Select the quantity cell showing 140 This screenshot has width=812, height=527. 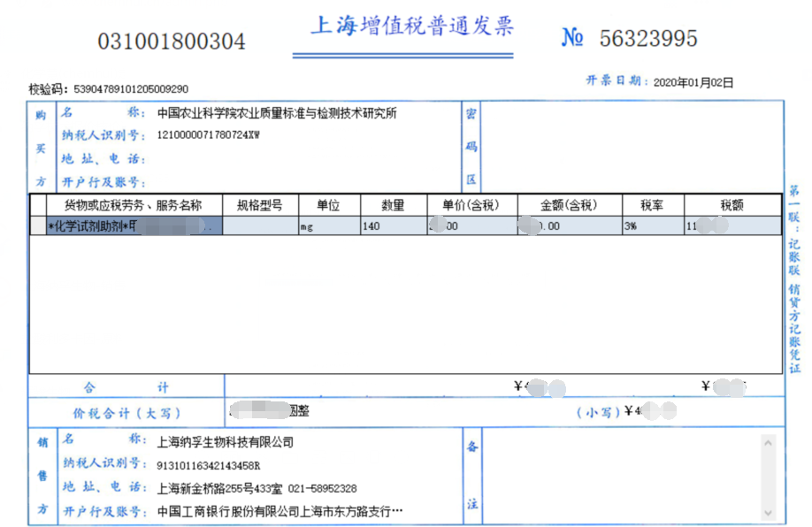pos(393,226)
